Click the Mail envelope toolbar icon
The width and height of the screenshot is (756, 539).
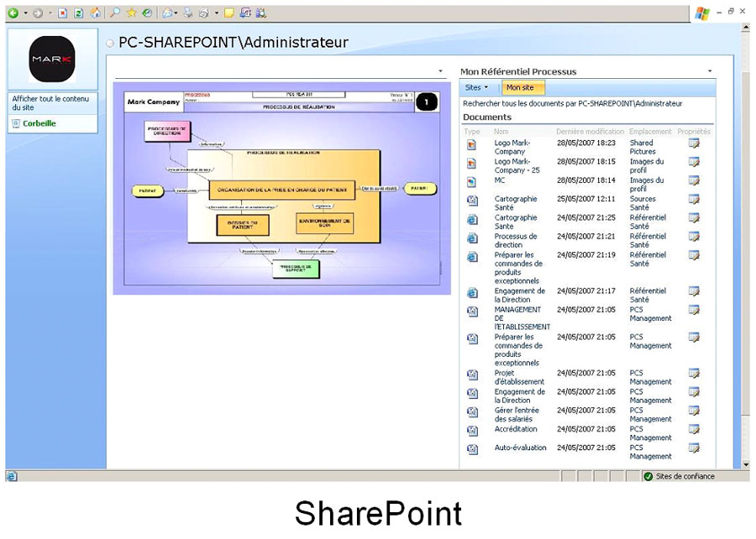(167, 13)
